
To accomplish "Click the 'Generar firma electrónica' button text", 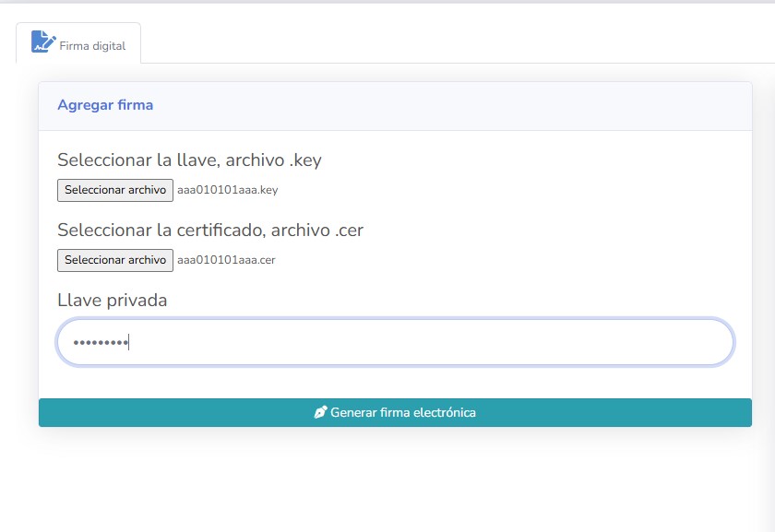I will (x=403, y=413).
